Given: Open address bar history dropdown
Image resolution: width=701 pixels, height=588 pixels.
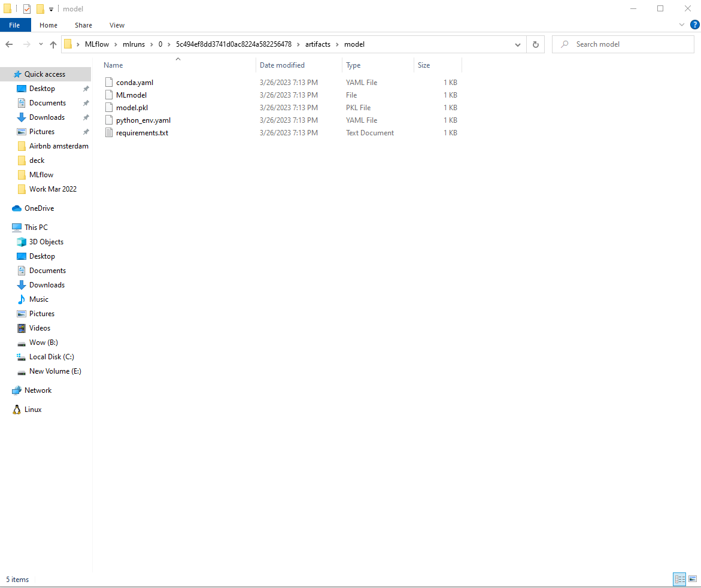Looking at the screenshot, I should (x=518, y=45).
